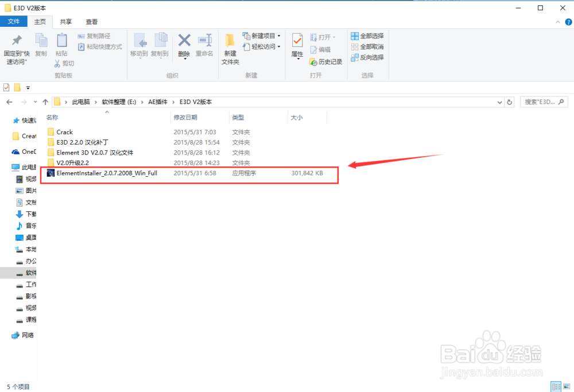Click the Rename icon
The image size is (574, 392).
205,40
